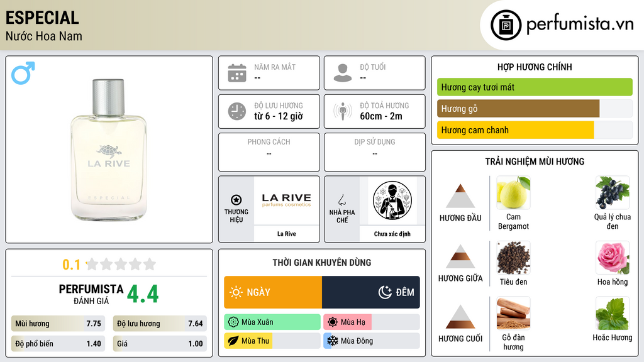Click the person silhouette icon beside Độ tuổi

click(343, 73)
